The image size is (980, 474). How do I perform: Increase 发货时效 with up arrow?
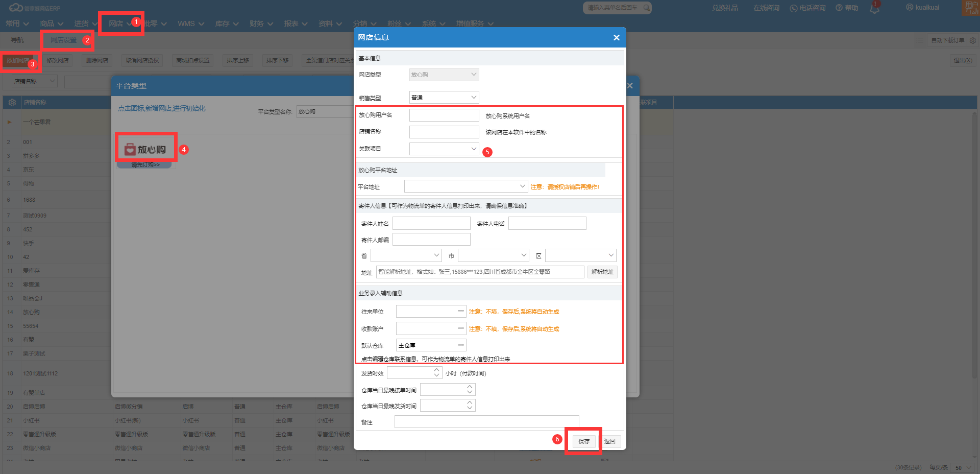click(436, 370)
